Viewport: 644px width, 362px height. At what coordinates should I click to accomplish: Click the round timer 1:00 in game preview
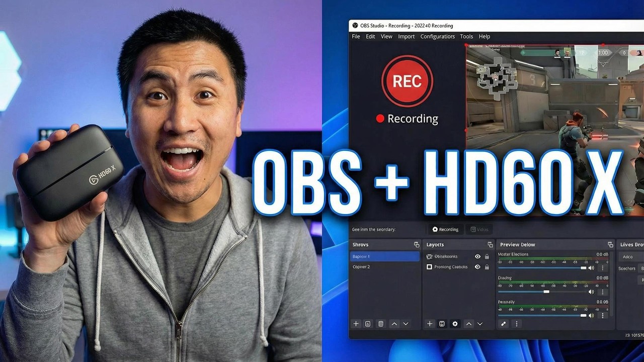[x=603, y=52]
